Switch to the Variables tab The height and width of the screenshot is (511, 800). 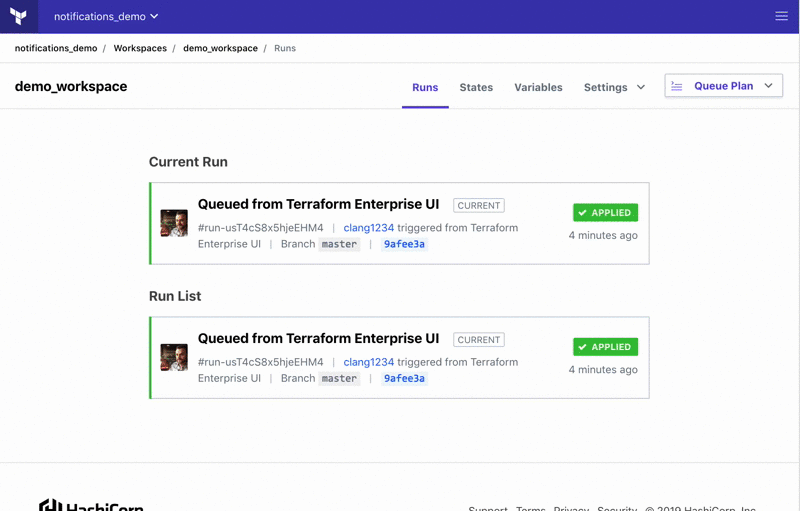click(x=538, y=87)
